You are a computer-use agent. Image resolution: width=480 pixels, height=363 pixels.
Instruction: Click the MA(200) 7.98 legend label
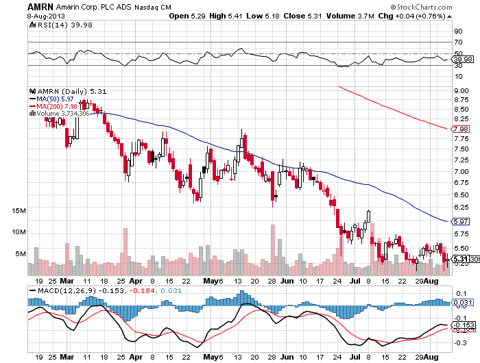click(x=57, y=106)
